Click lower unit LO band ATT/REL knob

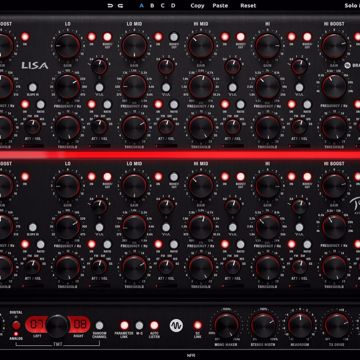point(99,267)
